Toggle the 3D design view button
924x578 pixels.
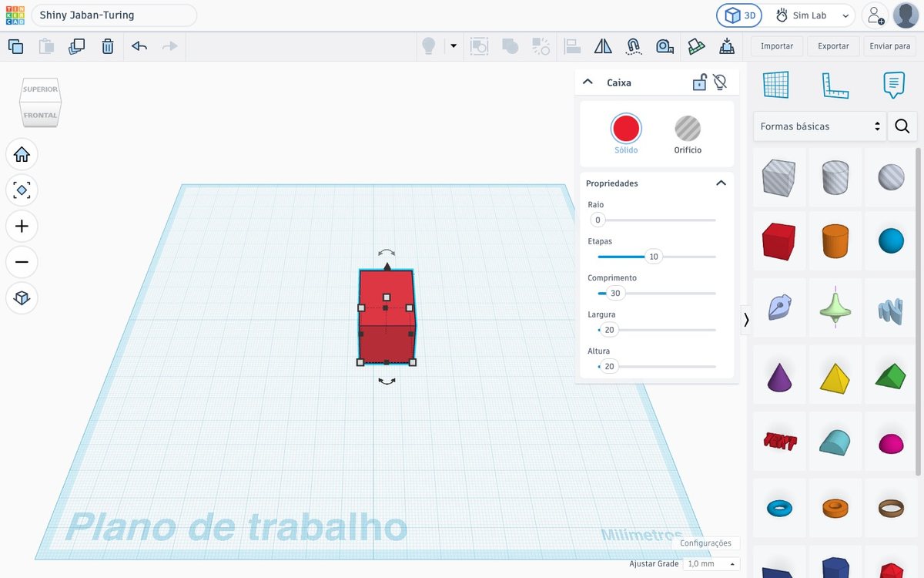[x=739, y=15]
